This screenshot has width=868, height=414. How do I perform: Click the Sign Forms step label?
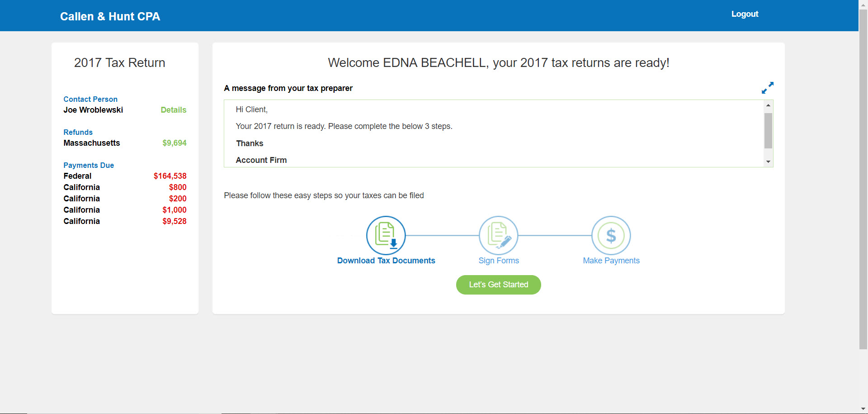point(499,261)
